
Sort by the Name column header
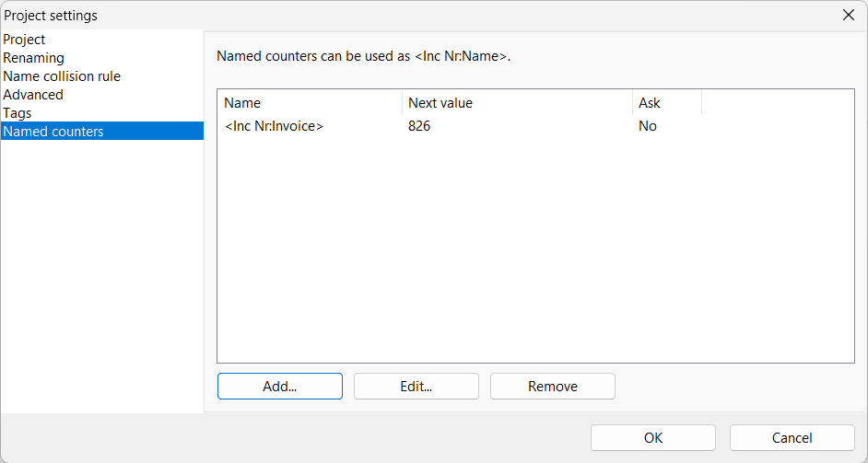pos(311,103)
